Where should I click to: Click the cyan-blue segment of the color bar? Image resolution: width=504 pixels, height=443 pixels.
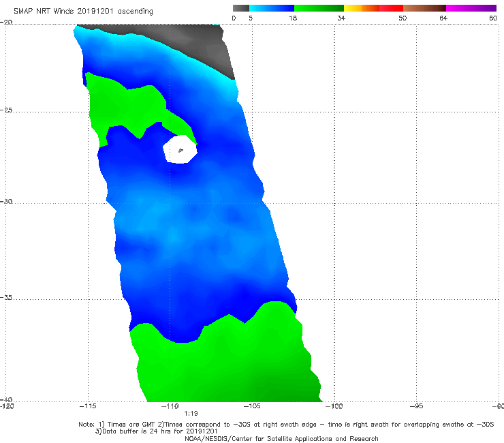pos(272,8)
